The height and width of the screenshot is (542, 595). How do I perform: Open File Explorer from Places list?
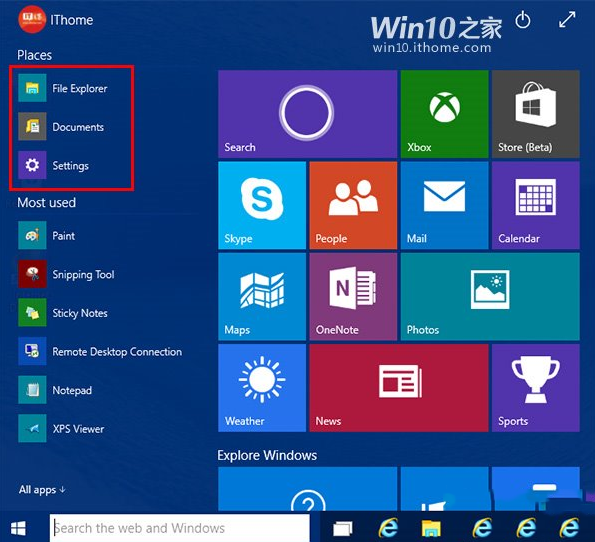click(63, 88)
